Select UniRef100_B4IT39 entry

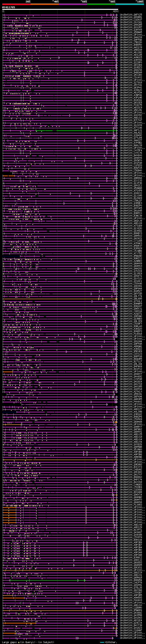[x=131, y=625]
